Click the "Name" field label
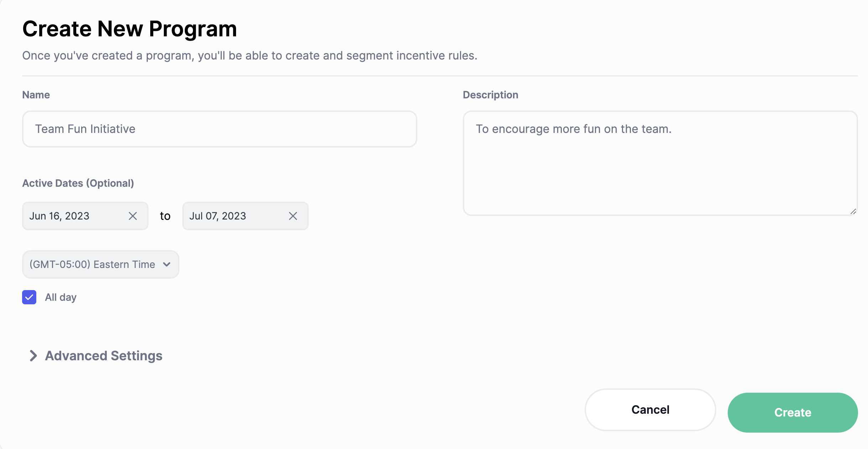The width and height of the screenshot is (868, 449). tap(36, 95)
